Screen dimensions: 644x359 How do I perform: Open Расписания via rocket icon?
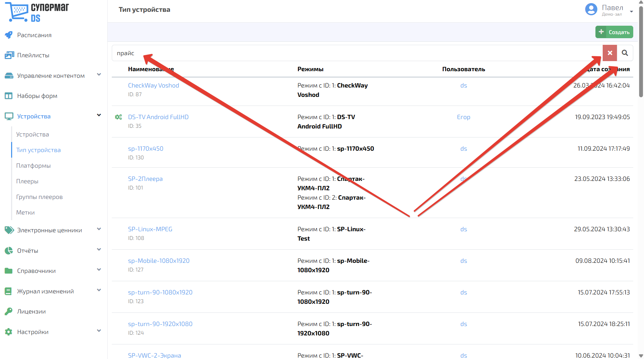click(9, 35)
